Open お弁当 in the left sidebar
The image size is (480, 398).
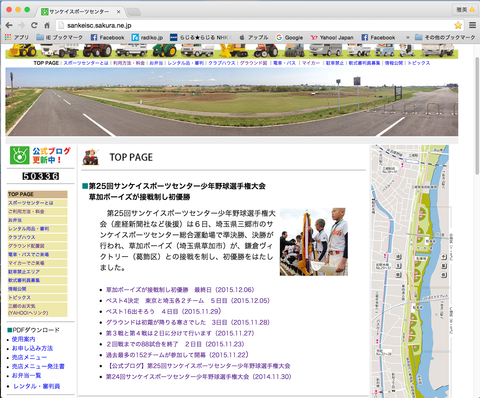37,220
